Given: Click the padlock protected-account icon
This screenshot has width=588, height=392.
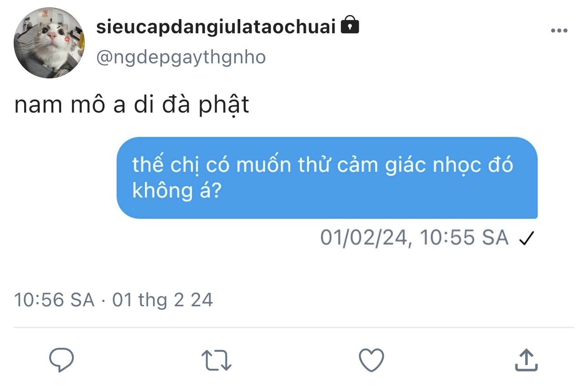Looking at the screenshot, I should pos(350,25).
